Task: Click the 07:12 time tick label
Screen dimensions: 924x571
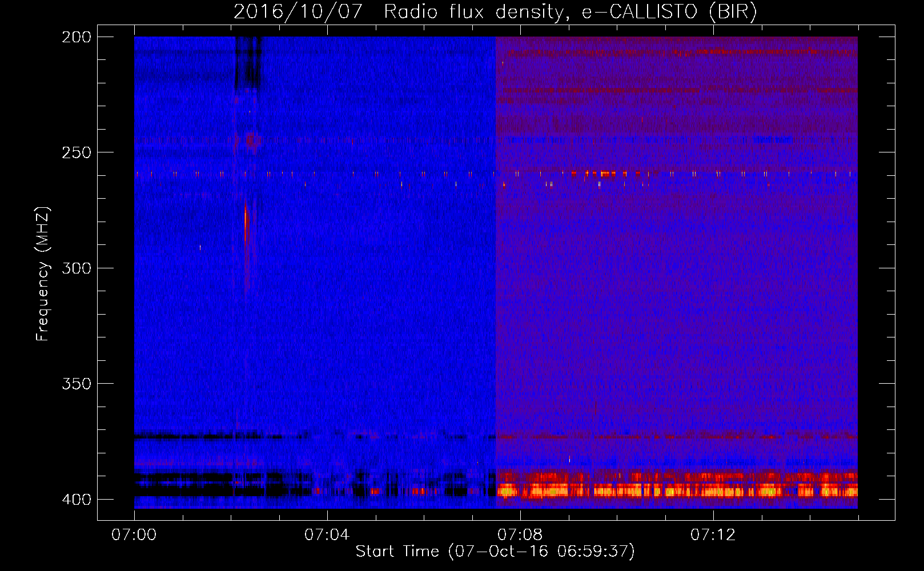Action: click(713, 534)
